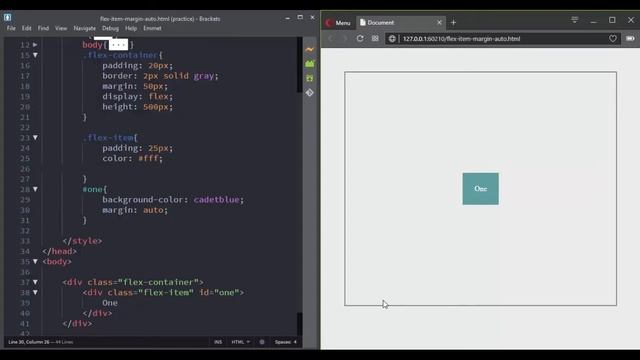
Task: Click the closing style tag on line 33
Action: click(x=82, y=241)
